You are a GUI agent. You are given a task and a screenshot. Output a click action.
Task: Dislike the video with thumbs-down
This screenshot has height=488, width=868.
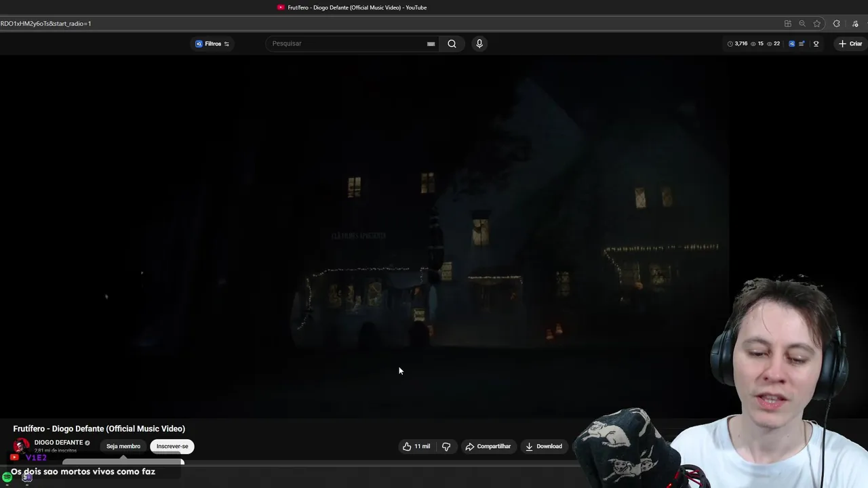pyautogui.click(x=446, y=446)
